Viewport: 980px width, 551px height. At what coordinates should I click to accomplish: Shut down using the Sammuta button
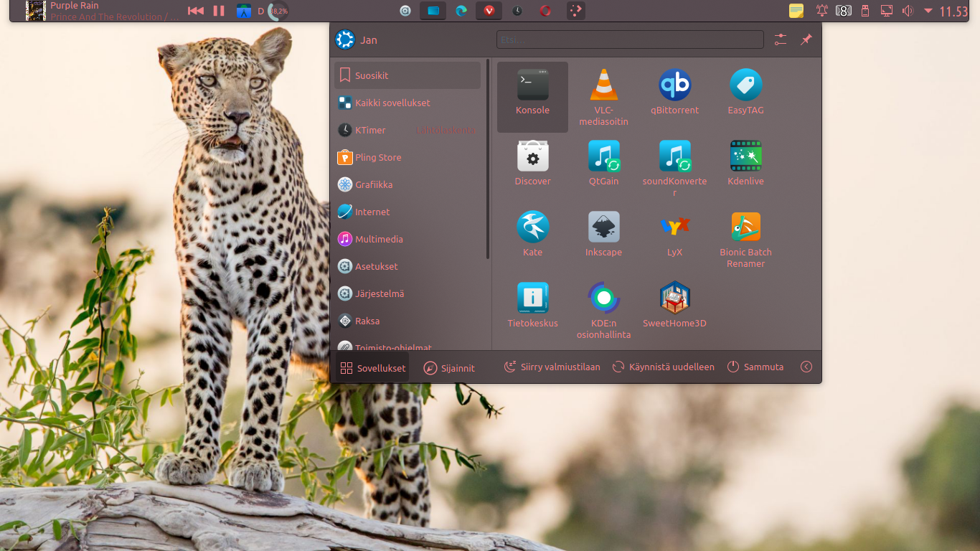coord(755,367)
